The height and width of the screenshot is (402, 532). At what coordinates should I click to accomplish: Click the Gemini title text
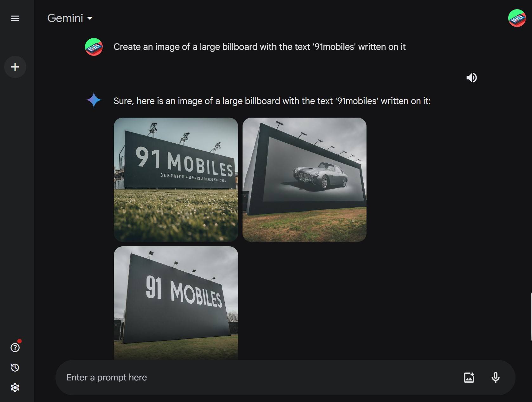tap(65, 18)
